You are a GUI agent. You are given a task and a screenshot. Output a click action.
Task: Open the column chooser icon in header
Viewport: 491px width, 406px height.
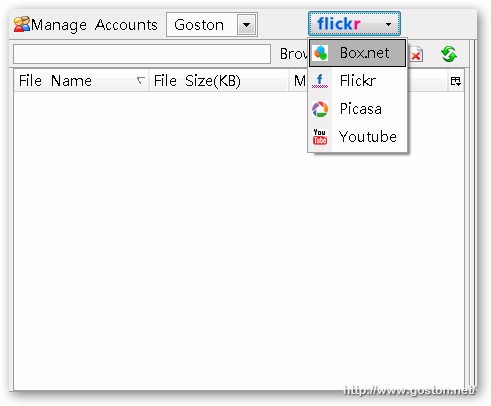coord(455,81)
